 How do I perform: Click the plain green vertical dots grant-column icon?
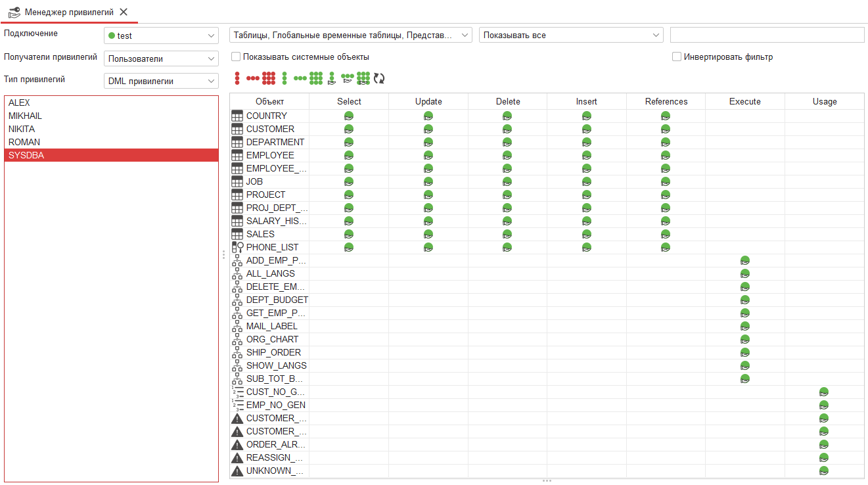click(x=285, y=78)
